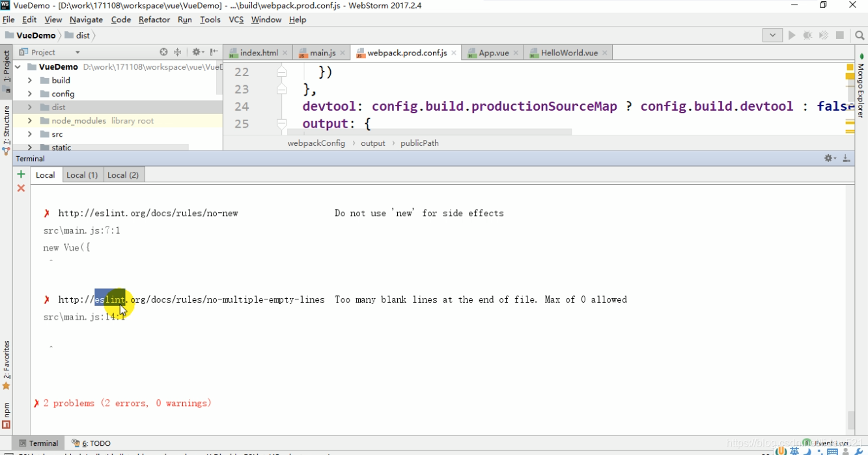Switch to the Local terminal tab

click(46, 174)
